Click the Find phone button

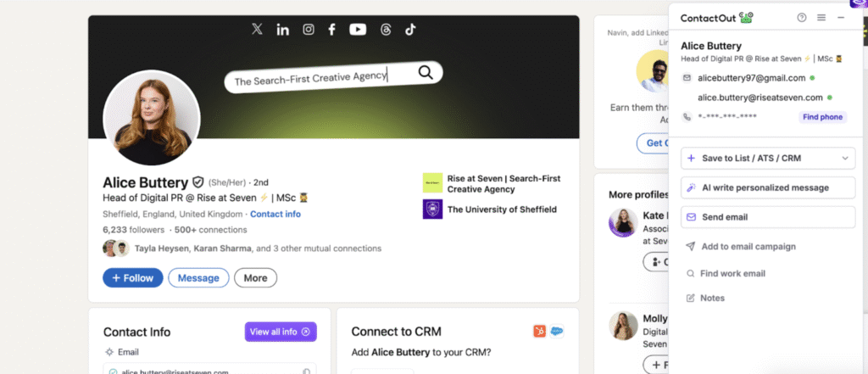coord(822,117)
